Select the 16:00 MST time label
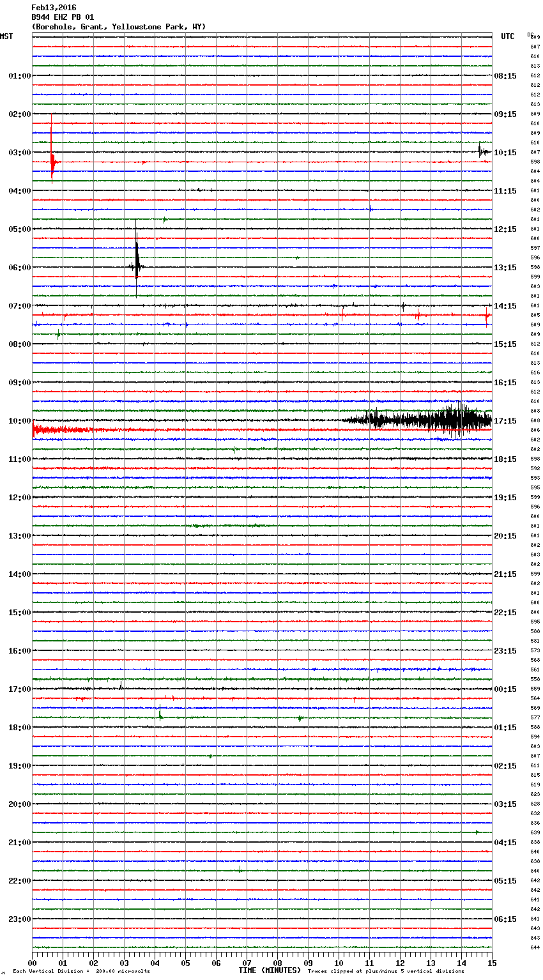The height and width of the screenshot is (980, 543). (x=19, y=651)
